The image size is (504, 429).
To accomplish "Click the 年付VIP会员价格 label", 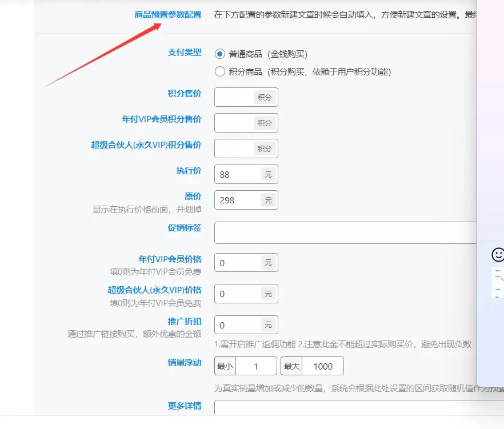I will (170, 259).
